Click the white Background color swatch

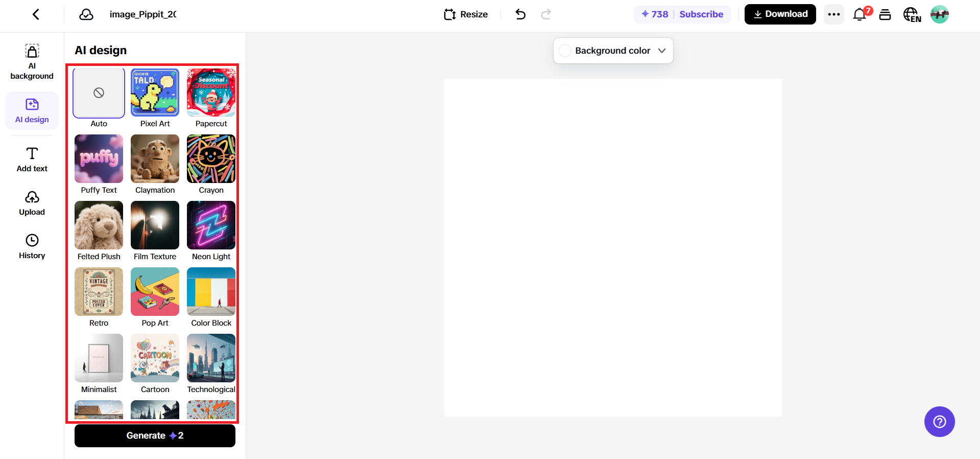pos(565,51)
